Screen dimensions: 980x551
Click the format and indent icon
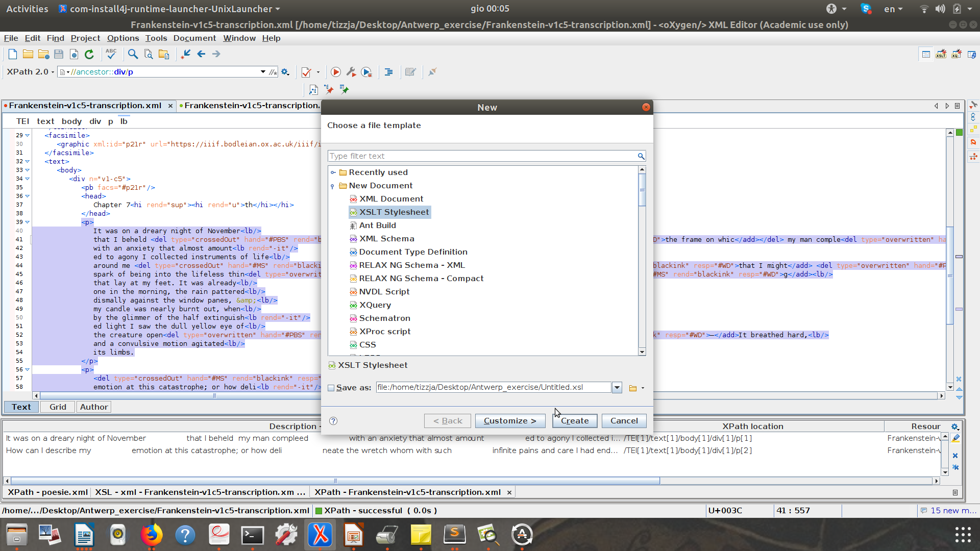[388, 72]
